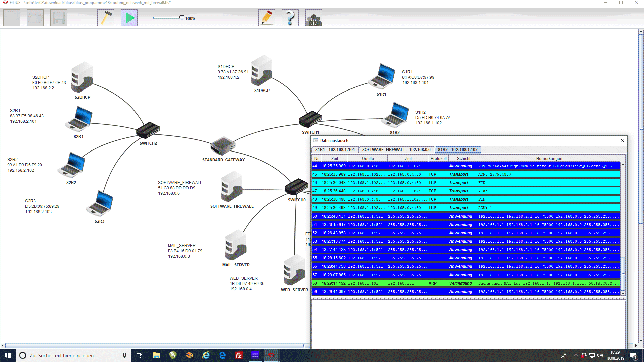The width and height of the screenshot is (644, 362).
Task: Close the Datenaustausch window
Action: tap(622, 140)
